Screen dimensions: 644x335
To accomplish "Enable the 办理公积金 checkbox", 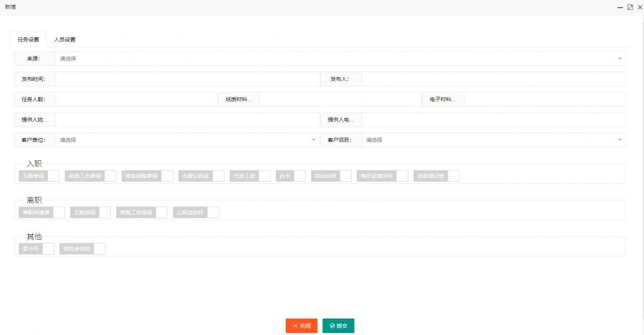I will pos(218,176).
